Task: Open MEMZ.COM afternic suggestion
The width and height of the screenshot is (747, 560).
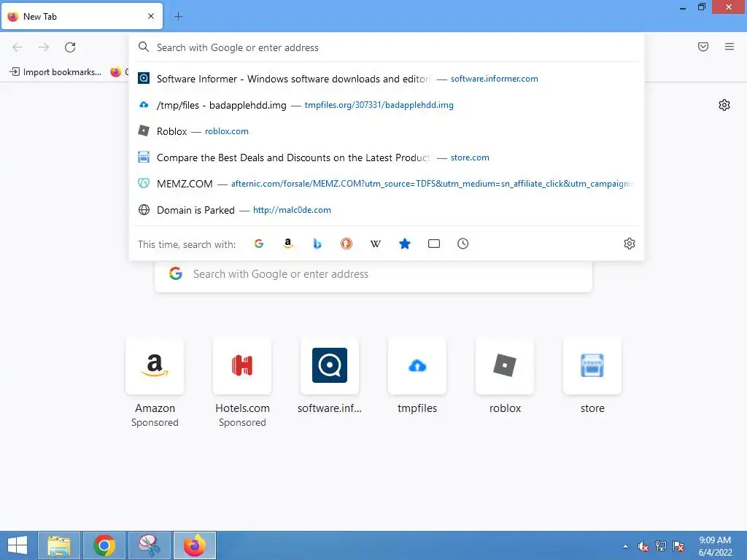Action: pos(387,183)
